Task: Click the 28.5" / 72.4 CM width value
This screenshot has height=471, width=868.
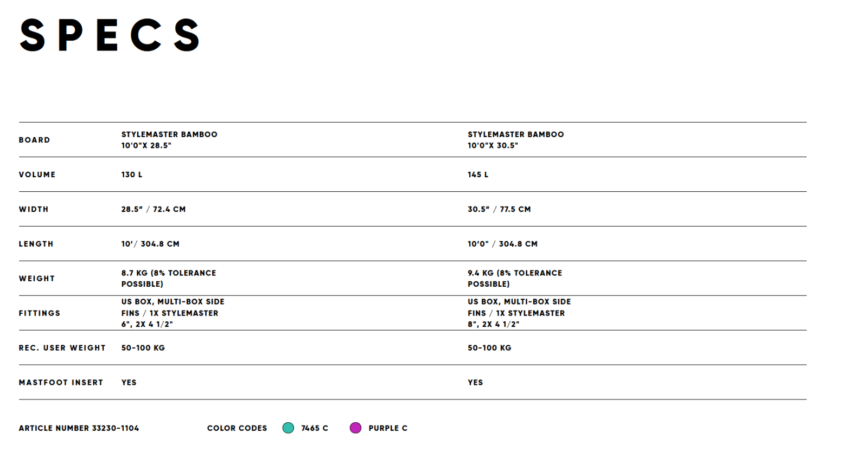Action: coord(154,209)
